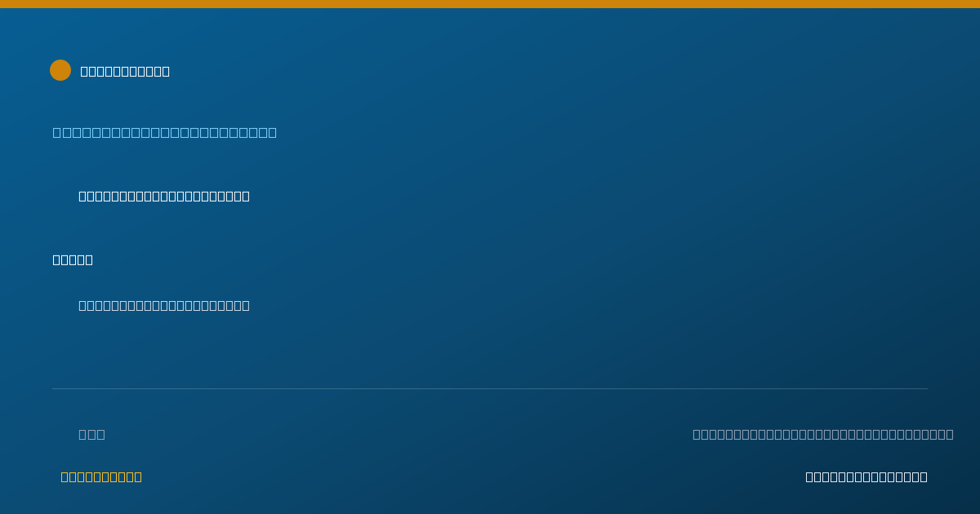Click the last glyph of the header beside the orange circle
Viewport: 980px width, 514px height.
166,71
